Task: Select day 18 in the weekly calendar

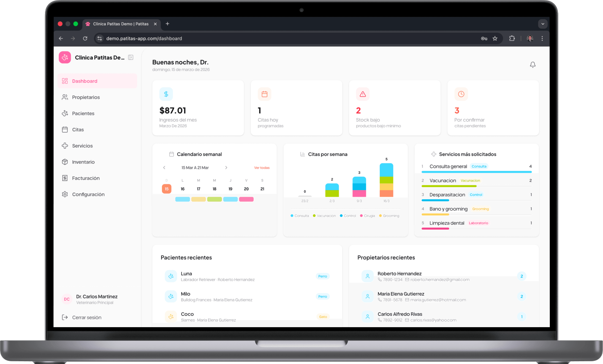Action: coord(214,189)
